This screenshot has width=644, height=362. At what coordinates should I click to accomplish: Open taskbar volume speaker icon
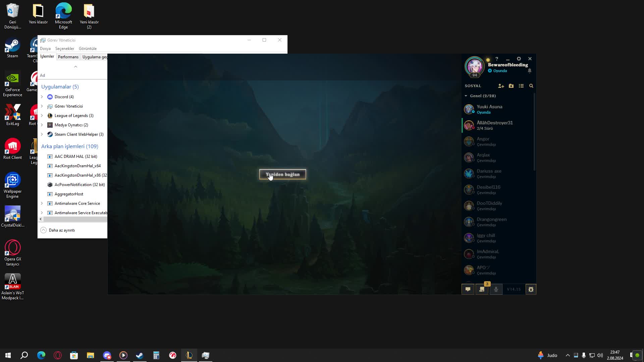[600, 355]
